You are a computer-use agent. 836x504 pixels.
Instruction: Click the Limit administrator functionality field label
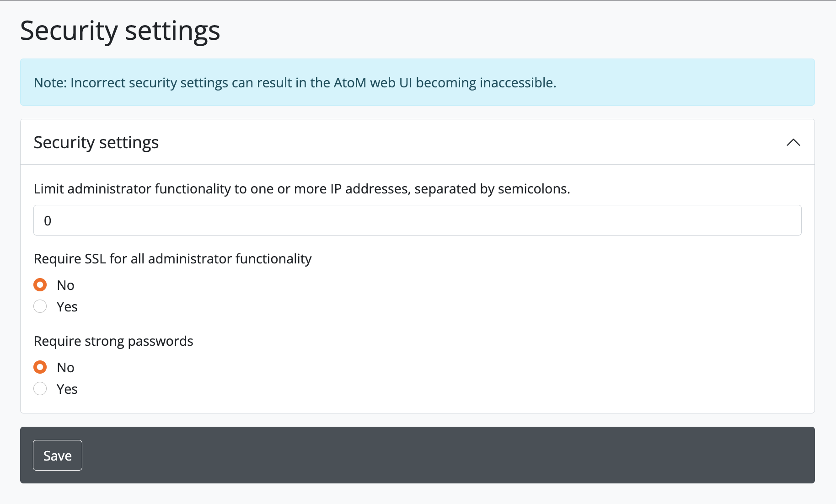point(302,189)
